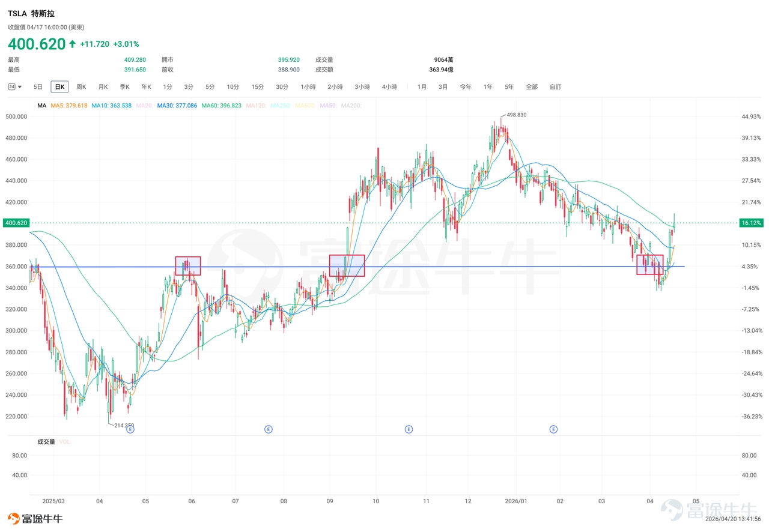Switch to the 5日 chart view
This screenshot has height=532, width=769.
click(38, 87)
